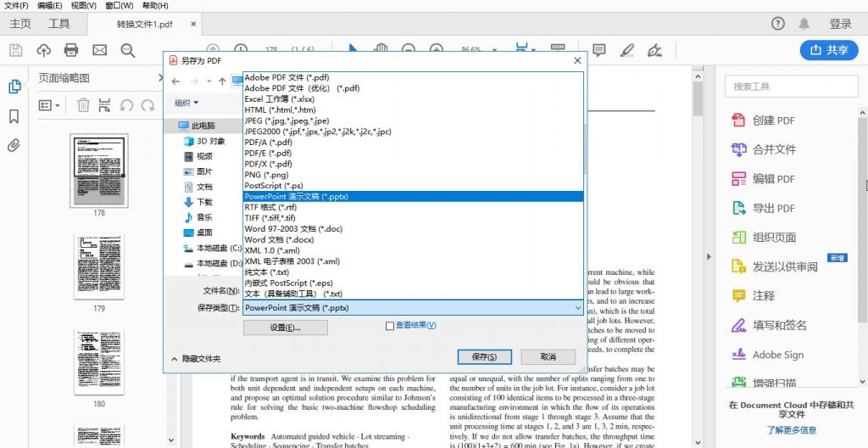Screen dimensions: 868x448
Task: Click the 了解更多信息 link
Action: [791, 429]
